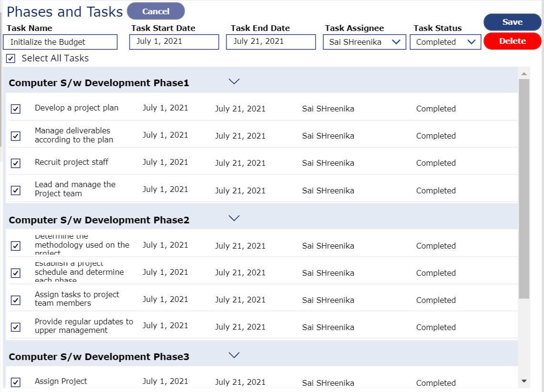The image size is (544, 392).
Task: Collapse Computer S/w Development Phase1
Action: point(234,81)
